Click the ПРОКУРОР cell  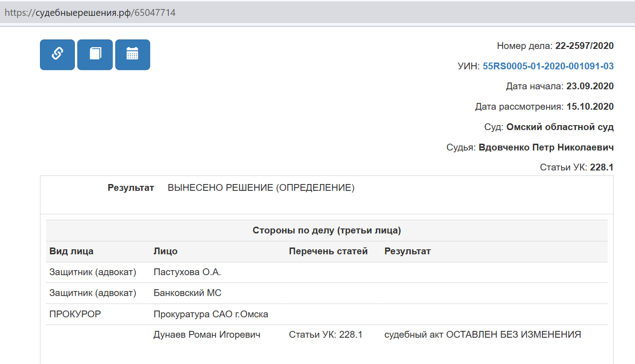[75, 314]
